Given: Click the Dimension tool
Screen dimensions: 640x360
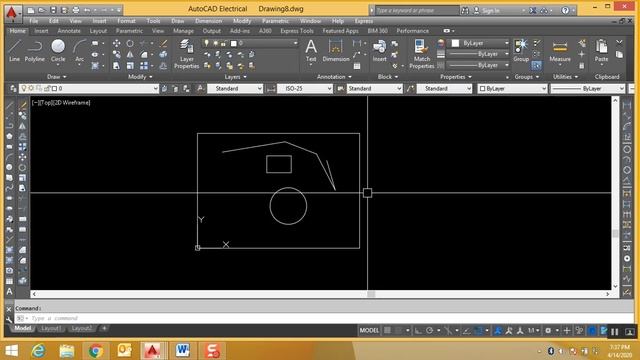Looking at the screenshot, I should tap(336, 51).
